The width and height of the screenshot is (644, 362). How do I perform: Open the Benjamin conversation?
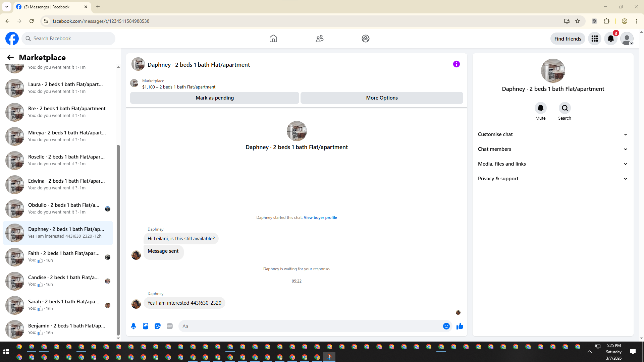coord(58,329)
